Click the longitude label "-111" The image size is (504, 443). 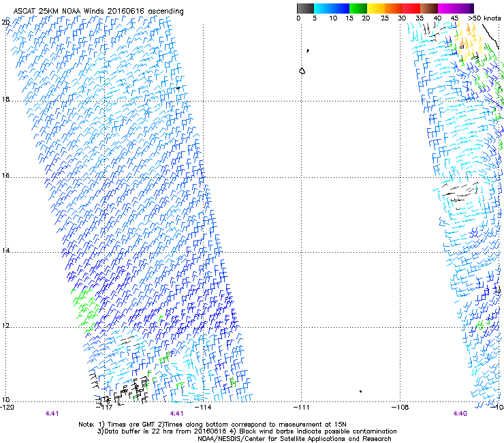(302, 408)
